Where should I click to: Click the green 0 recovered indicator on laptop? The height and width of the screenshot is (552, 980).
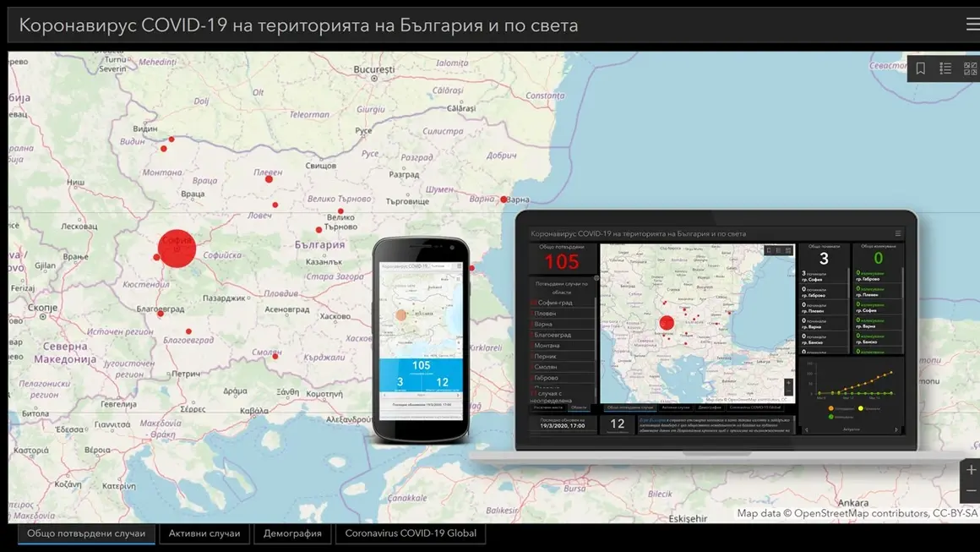[878, 258]
